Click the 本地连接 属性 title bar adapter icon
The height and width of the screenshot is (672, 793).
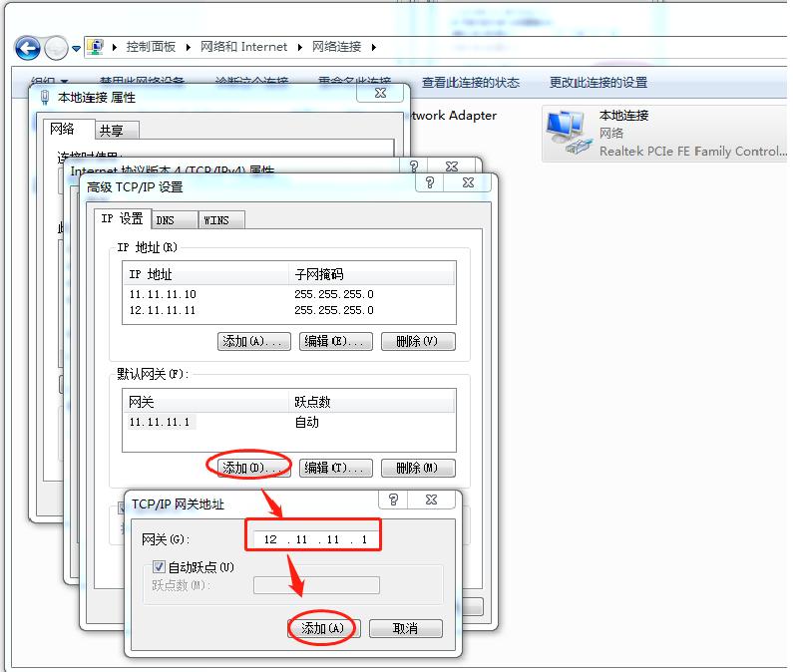point(45,97)
